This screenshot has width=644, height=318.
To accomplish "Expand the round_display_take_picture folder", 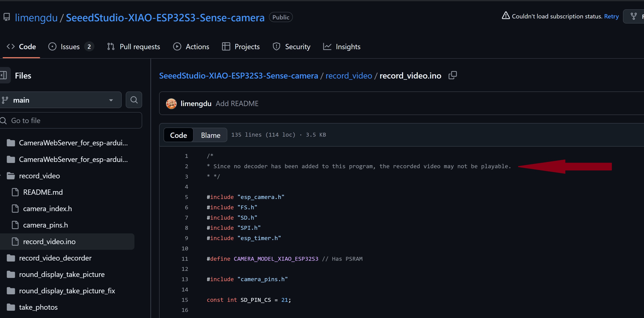I will click(x=61, y=274).
